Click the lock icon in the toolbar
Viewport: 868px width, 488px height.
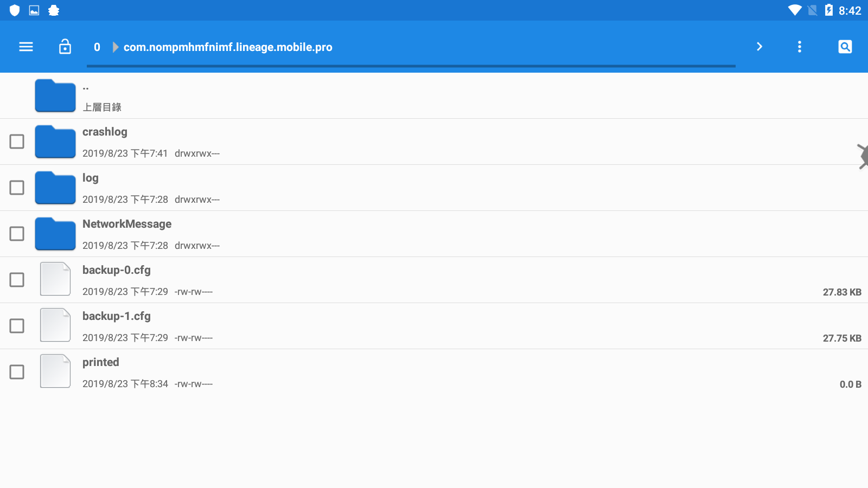(x=65, y=47)
